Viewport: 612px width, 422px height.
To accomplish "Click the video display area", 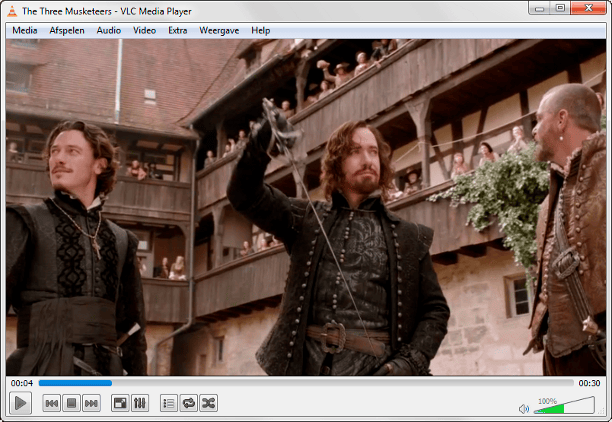I will pyautogui.click(x=306, y=207).
